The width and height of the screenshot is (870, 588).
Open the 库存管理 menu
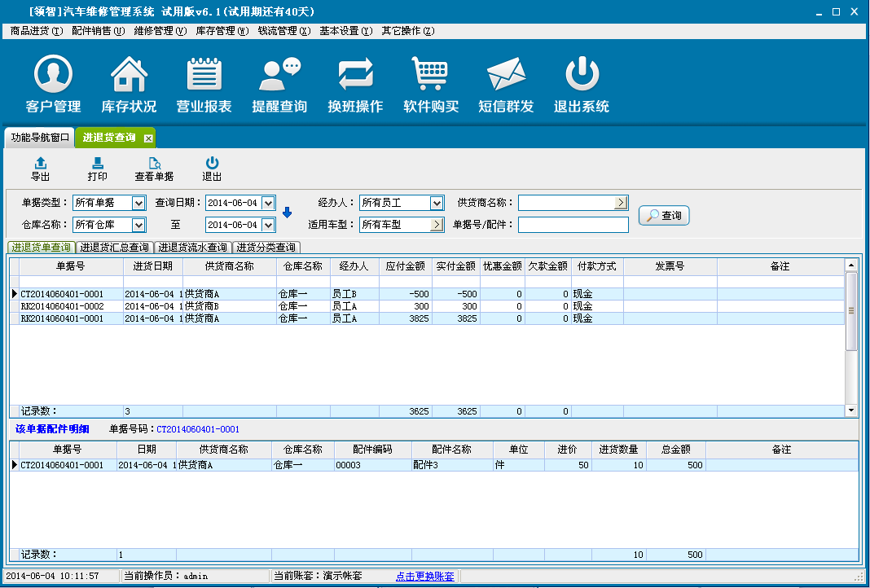tap(222, 31)
